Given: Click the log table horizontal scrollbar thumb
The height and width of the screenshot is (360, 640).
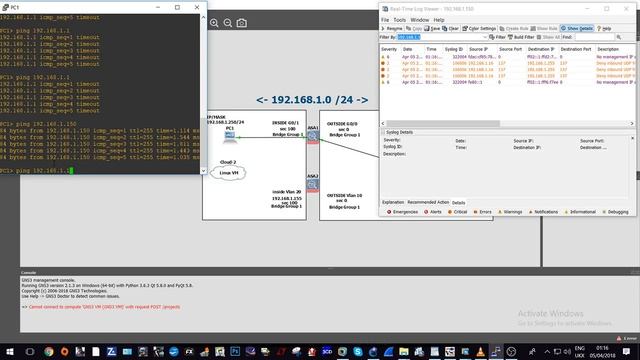Looking at the screenshot, I should 443,123.
